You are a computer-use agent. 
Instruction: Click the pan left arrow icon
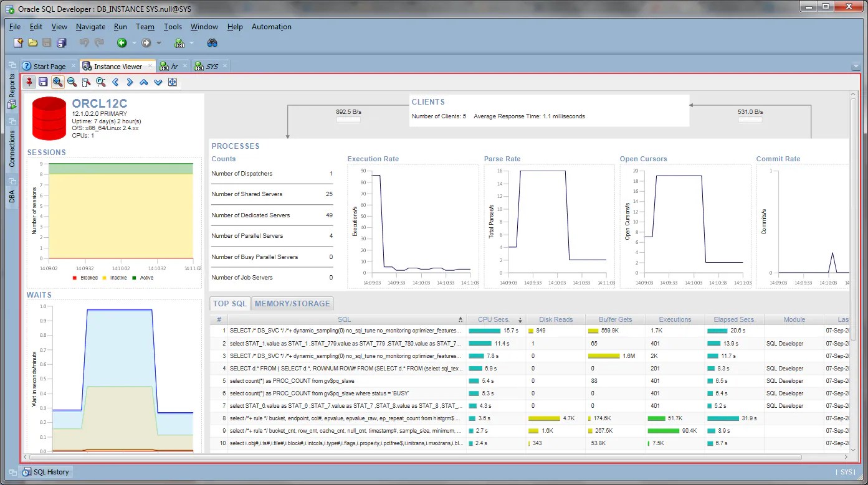pos(115,82)
